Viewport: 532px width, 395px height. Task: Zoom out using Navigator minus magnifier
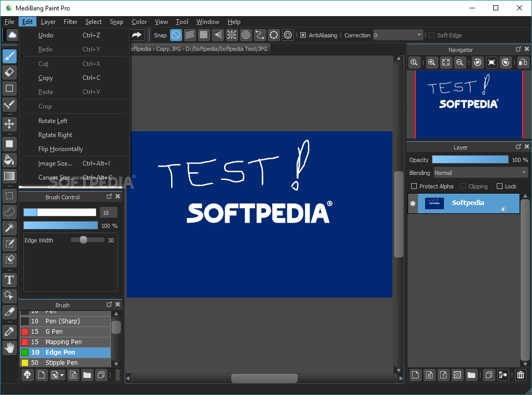(460, 62)
